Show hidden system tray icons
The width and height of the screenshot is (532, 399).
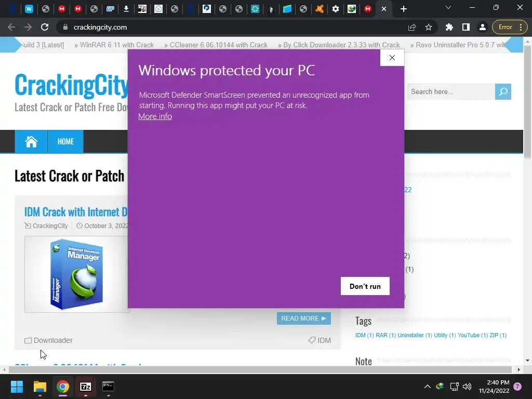[428, 387]
